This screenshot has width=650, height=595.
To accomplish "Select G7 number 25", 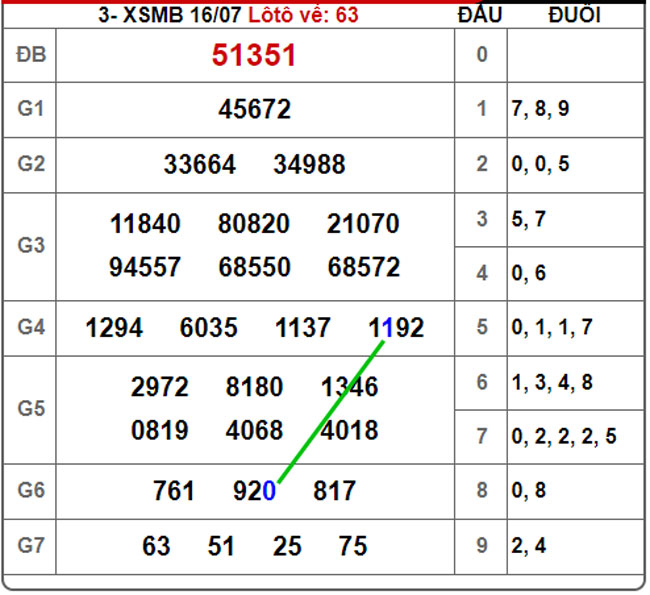I will 287,546.
